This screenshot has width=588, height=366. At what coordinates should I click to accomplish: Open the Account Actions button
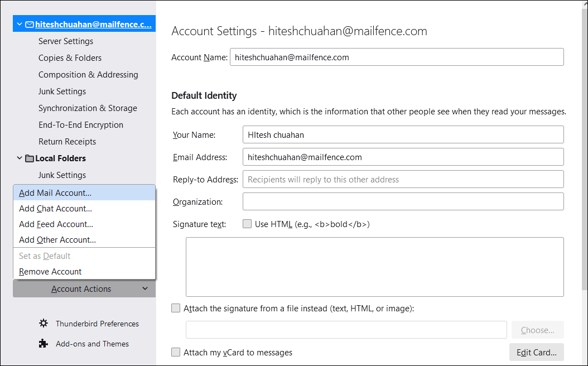(84, 289)
